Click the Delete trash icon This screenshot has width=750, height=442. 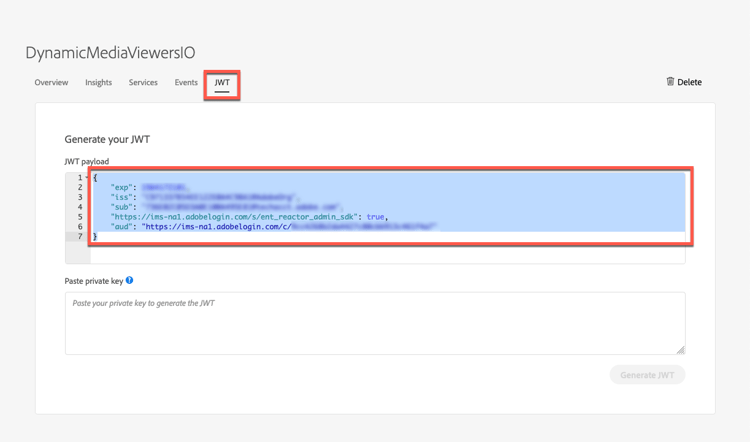tap(670, 81)
